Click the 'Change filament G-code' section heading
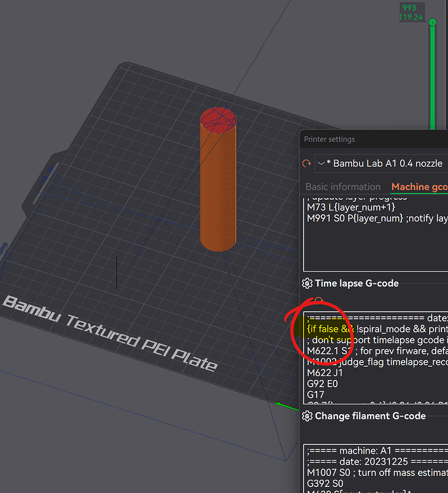The height and width of the screenshot is (493, 448). 370,416
